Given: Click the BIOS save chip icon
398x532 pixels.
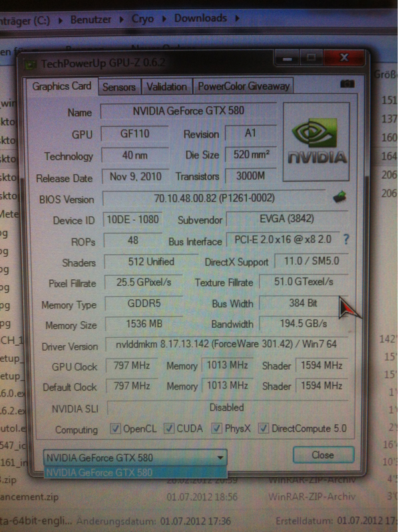Looking at the screenshot, I should 339,196.
